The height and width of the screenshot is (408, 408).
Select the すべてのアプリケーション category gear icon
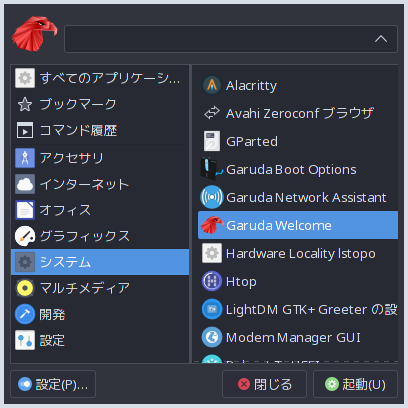[x=25, y=78]
